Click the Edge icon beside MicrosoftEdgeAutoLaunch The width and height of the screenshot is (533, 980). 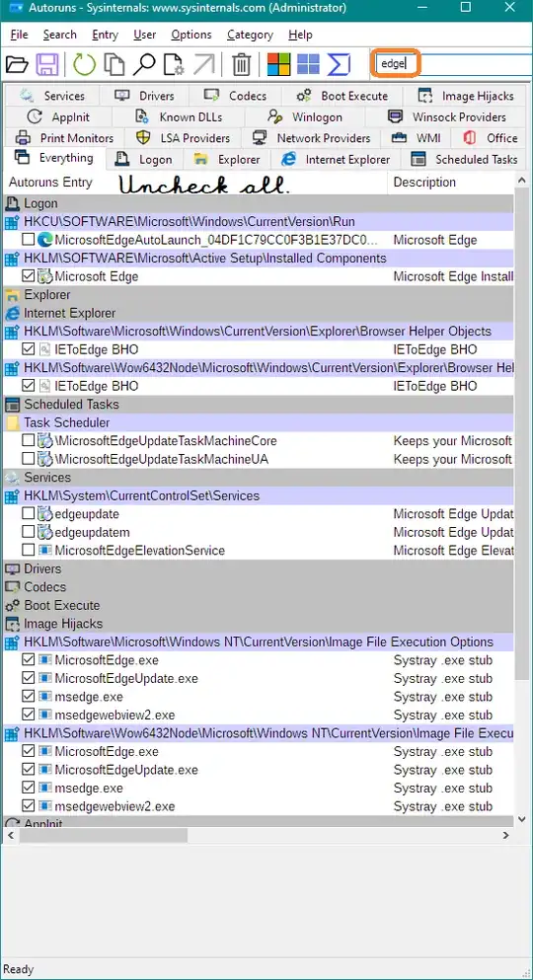[x=45, y=240]
